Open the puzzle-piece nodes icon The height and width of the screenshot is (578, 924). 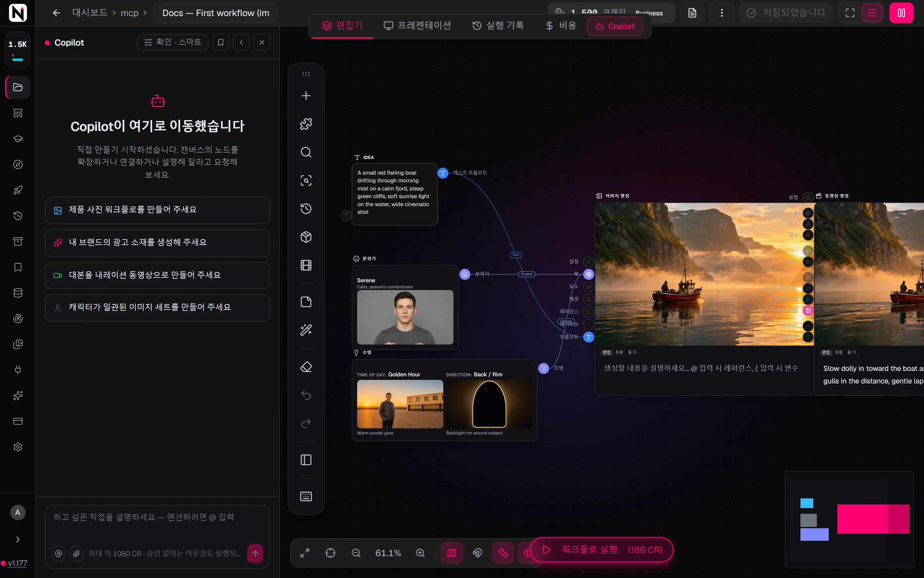pos(306,124)
